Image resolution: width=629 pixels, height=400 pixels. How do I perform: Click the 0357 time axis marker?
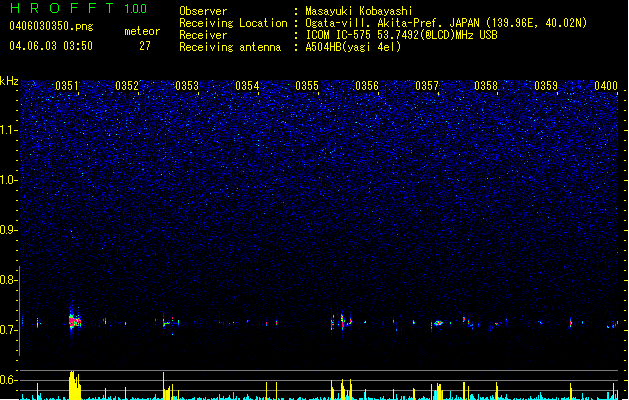pyautogui.click(x=427, y=86)
